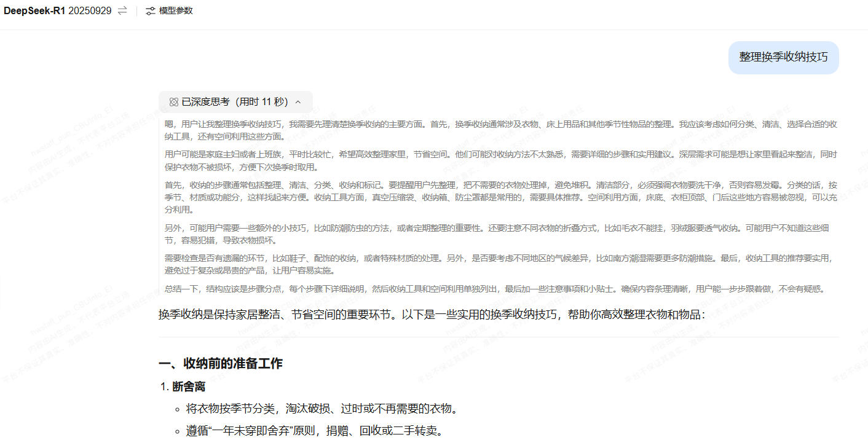Click the deep thinking atom icon
The image size is (868, 440).
(x=173, y=102)
